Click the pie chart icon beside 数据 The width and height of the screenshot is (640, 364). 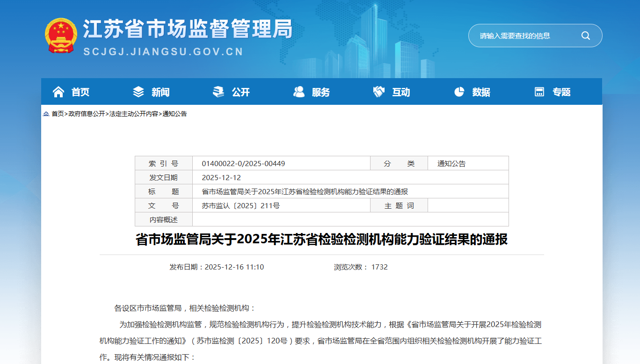click(x=459, y=92)
